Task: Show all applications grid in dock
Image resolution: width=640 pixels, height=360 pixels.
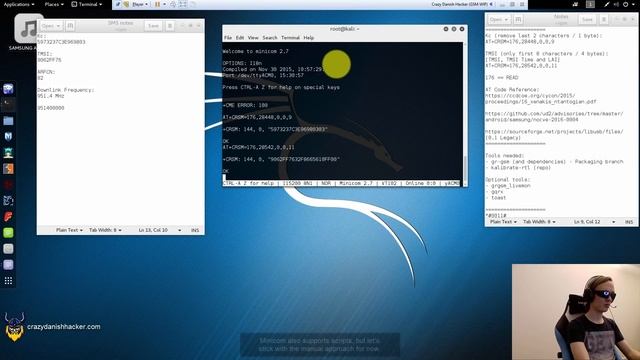Action: click(8, 281)
